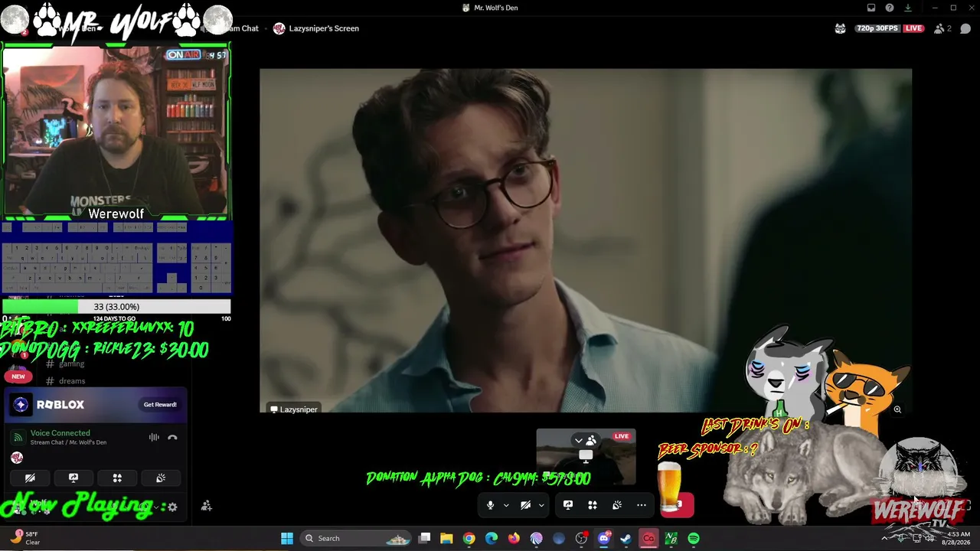The image size is (980, 551).
Task: Click the green download update arrow
Action: click(908, 8)
